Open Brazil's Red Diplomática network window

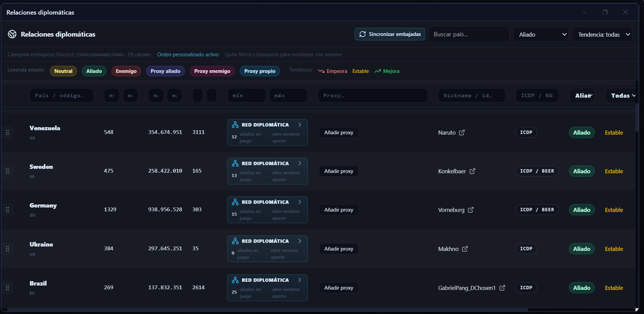click(x=267, y=288)
